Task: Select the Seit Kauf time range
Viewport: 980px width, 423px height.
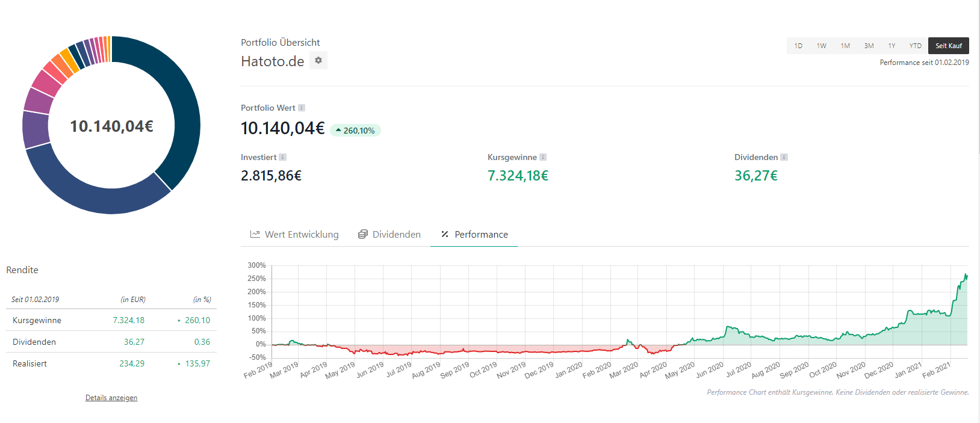Action: tap(949, 46)
